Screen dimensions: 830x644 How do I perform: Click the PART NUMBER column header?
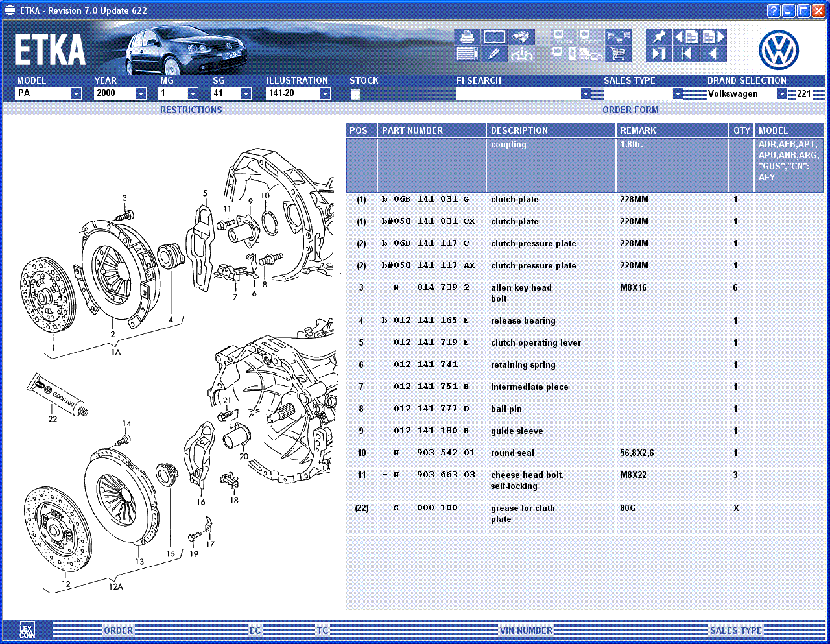click(432, 130)
